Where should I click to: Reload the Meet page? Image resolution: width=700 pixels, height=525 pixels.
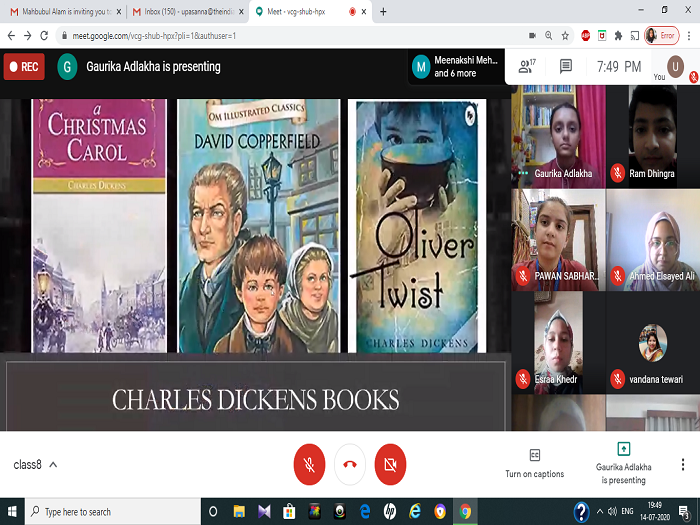(x=44, y=36)
